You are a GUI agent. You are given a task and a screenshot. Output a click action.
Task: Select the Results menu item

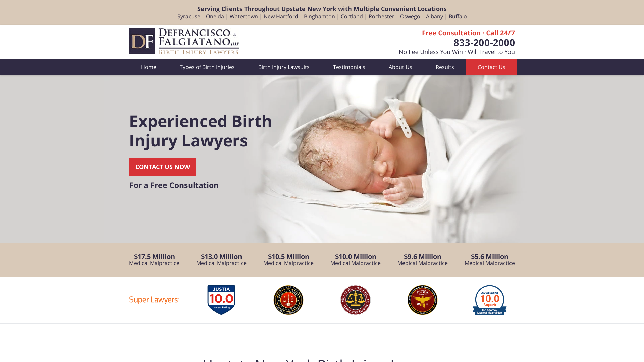click(x=445, y=67)
